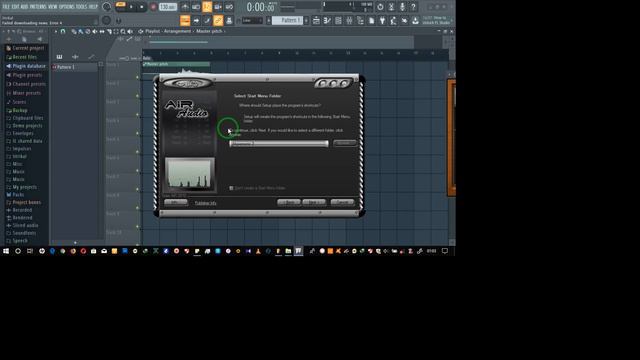Open the playlist options arrow menu
The height and width of the screenshot is (360, 640).
click(x=56, y=31)
